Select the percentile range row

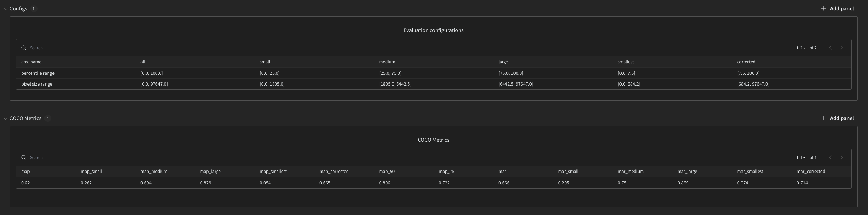tap(38, 73)
